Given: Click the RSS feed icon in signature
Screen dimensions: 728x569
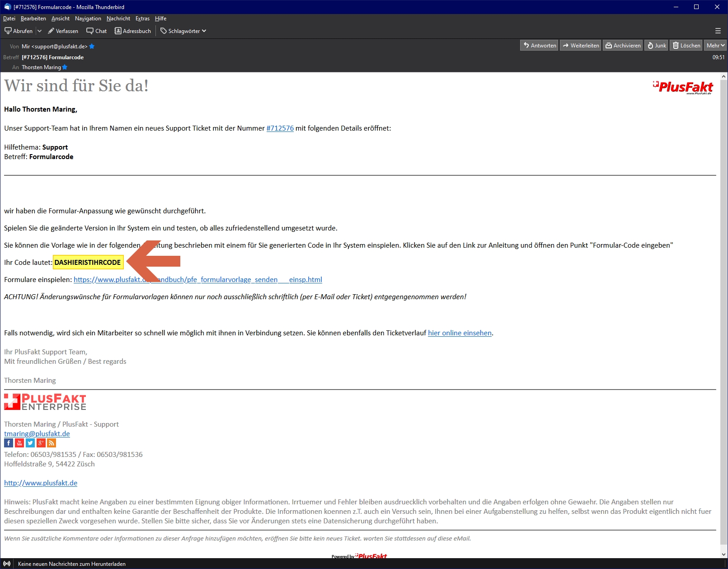Looking at the screenshot, I should (x=52, y=443).
